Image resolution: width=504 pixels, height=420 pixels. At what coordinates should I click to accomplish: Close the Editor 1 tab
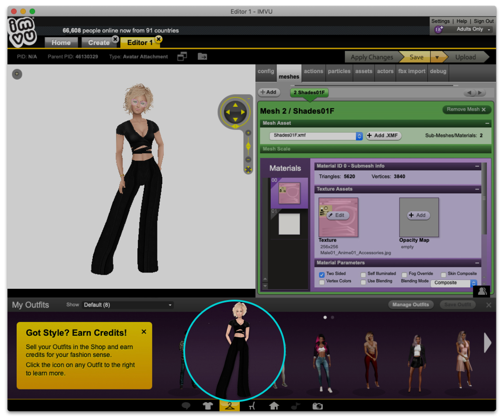click(158, 39)
